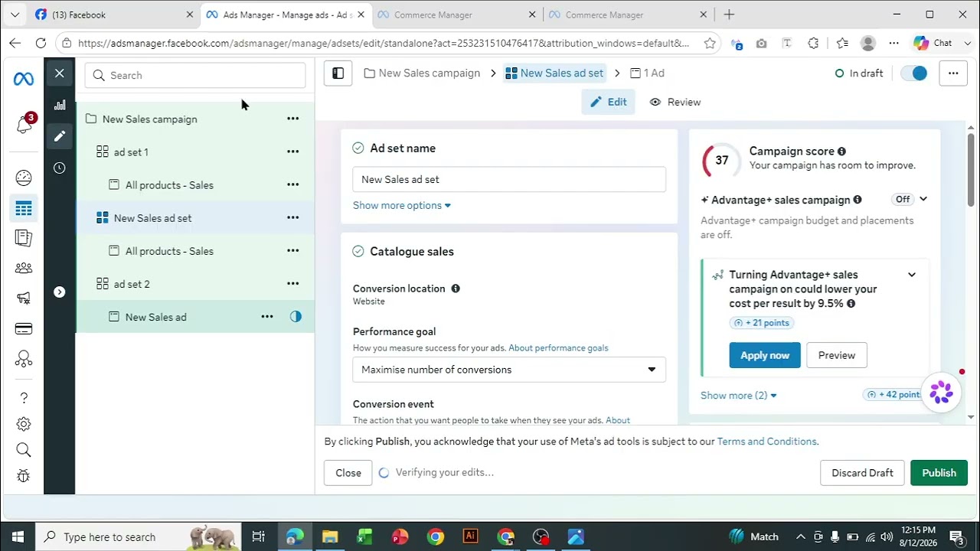Viewport: 980px width, 551px height.
Task: Expand Show more options
Action: click(x=402, y=205)
